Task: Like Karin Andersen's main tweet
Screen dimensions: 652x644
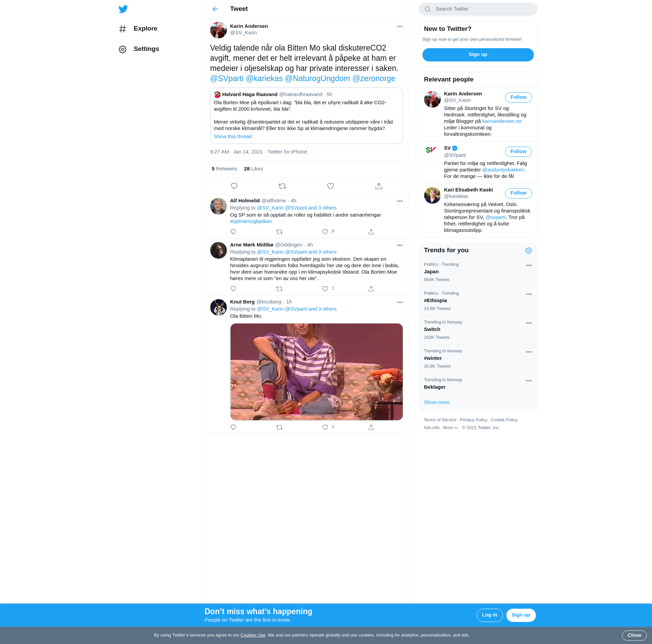Action: point(330,186)
